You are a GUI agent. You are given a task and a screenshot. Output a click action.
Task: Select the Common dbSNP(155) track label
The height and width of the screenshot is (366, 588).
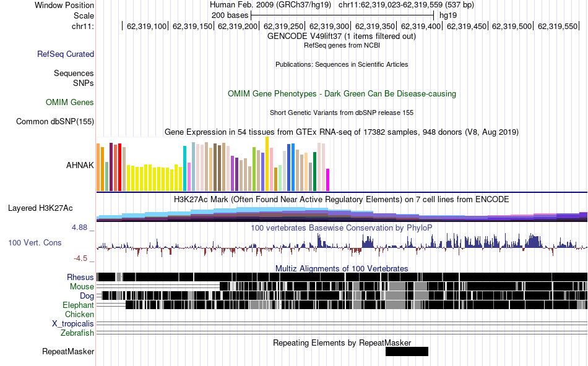54,121
